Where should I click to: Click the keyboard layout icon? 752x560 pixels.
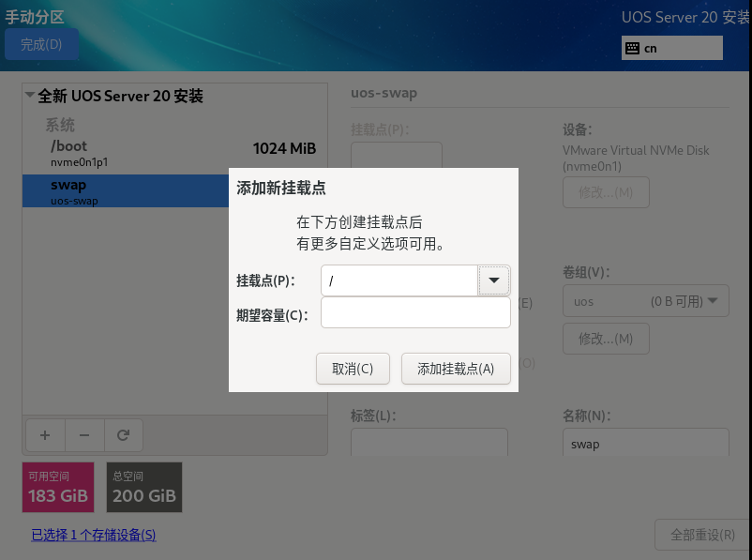pyautogui.click(x=632, y=48)
